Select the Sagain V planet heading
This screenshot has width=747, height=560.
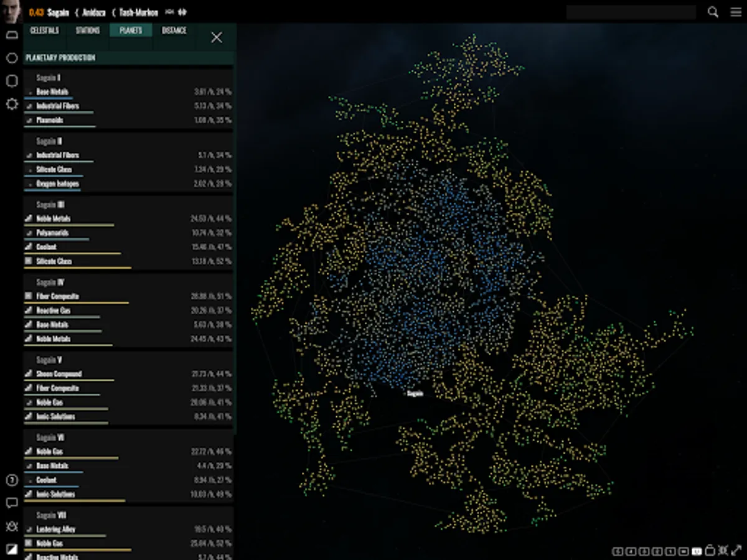point(49,360)
